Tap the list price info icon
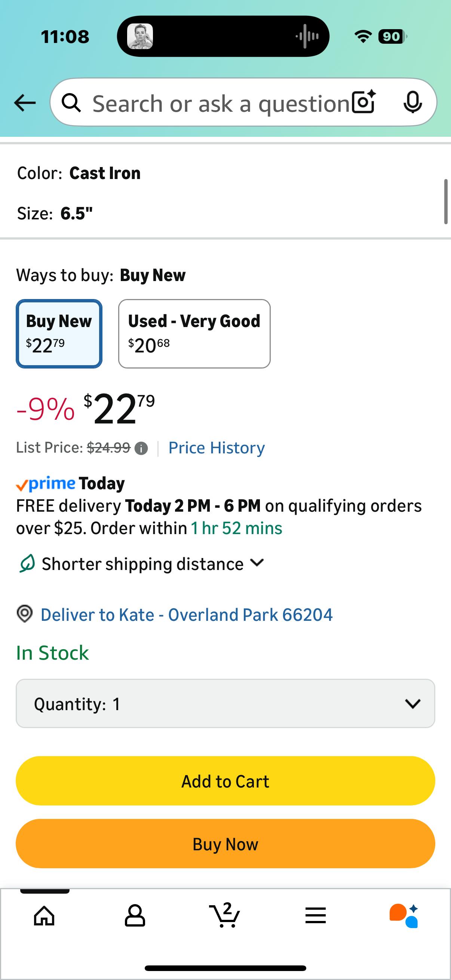Viewport: 451px width, 980px height. [141, 448]
